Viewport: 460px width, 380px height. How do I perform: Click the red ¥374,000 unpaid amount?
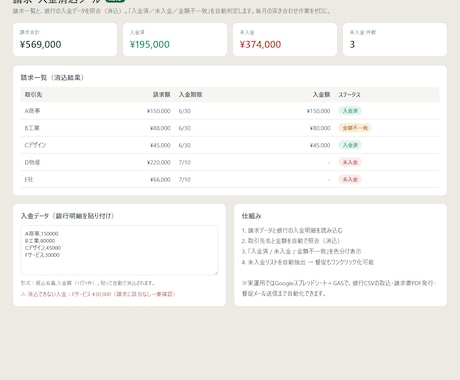tap(260, 44)
